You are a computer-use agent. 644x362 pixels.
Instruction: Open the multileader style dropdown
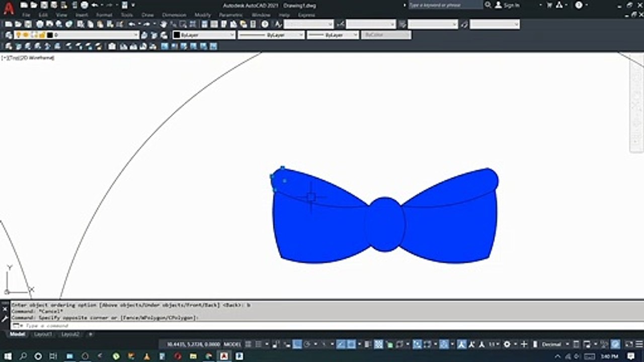coord(516,24)
